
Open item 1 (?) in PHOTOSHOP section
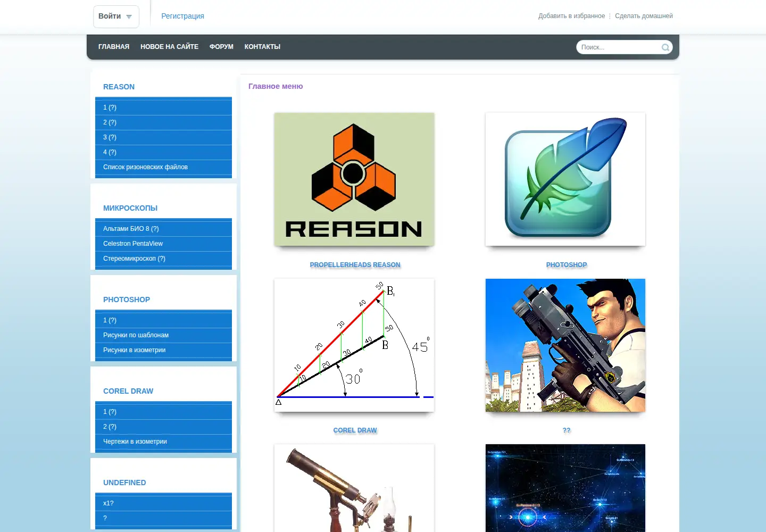coord(163,320)
